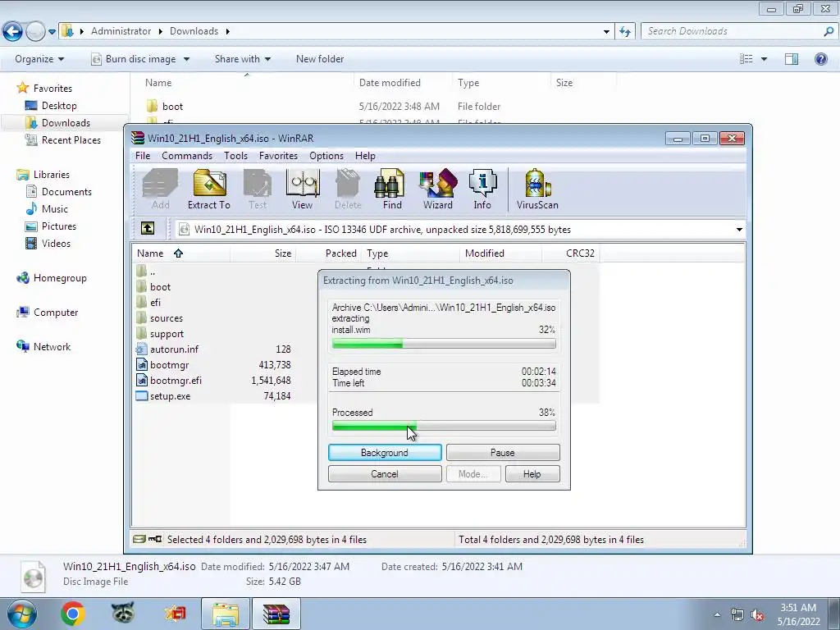Open the View tool in WinRAR

click(x=302, y=189)
